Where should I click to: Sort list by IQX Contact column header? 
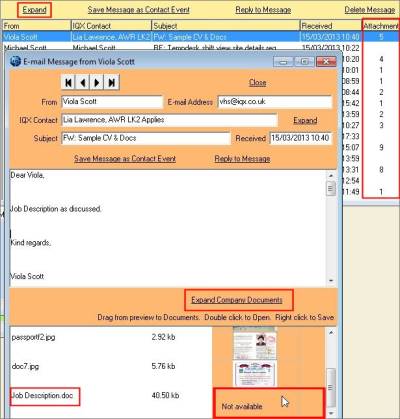pyautogui.click(x=112, y=26)
